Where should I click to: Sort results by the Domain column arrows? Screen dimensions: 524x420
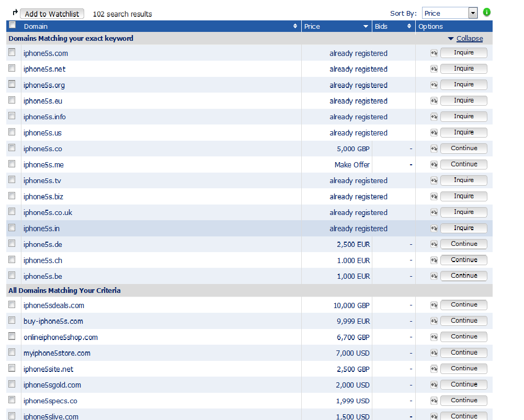tap(295, 26)
